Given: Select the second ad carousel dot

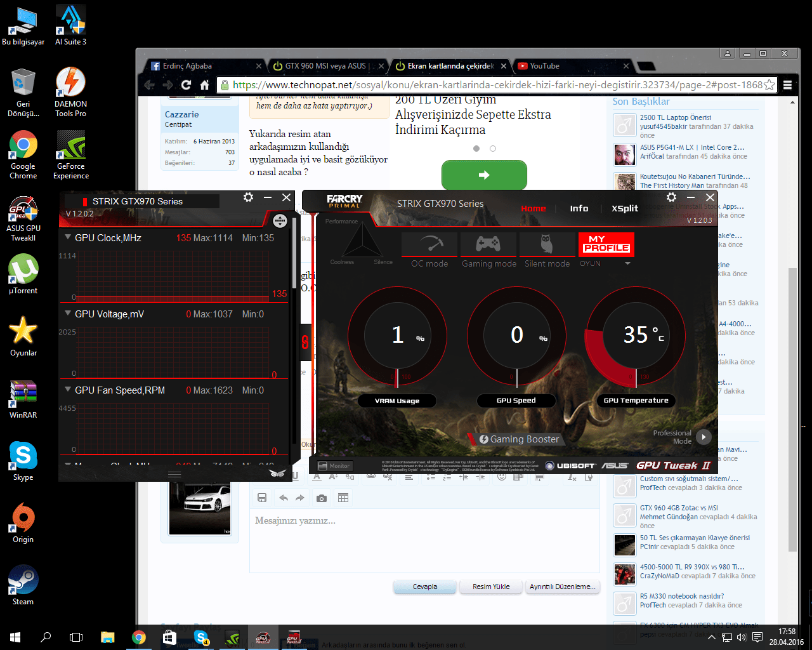Looking at the screenshot, I should [x=493, y=149].
